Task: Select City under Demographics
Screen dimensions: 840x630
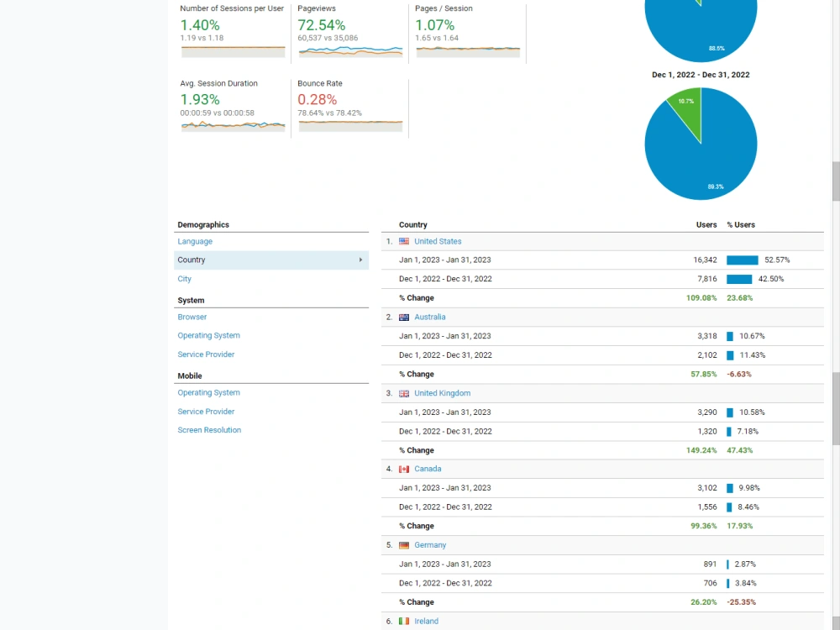Action: pos(184,279)
